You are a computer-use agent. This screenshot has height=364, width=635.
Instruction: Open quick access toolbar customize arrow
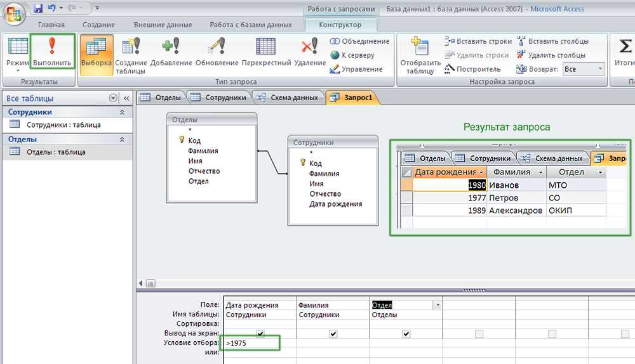[97, 8]
